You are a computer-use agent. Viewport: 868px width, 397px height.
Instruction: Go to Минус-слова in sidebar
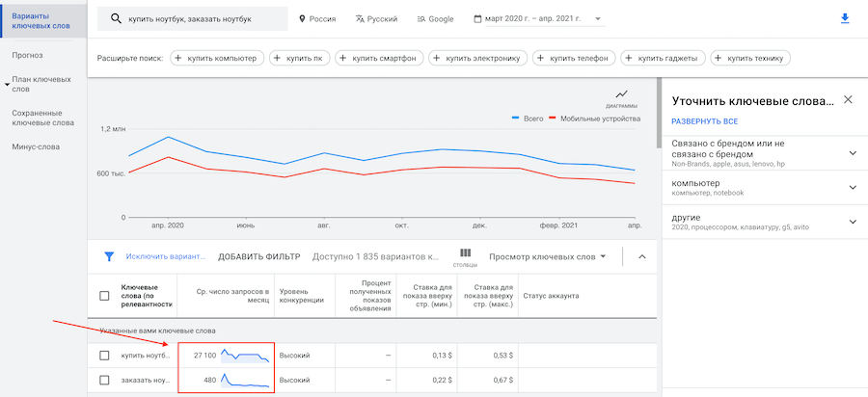point(36,147)
